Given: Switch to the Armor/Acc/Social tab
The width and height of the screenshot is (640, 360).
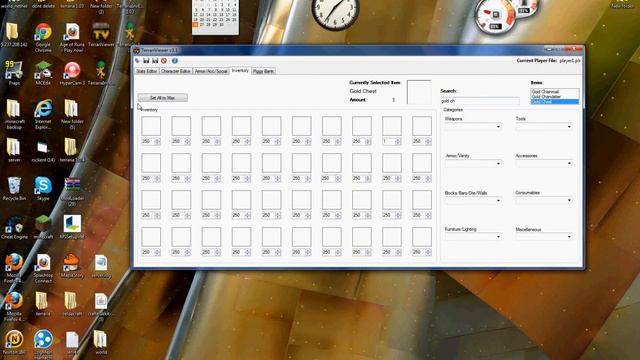Looking at the screenshot, I should point(211,71).
